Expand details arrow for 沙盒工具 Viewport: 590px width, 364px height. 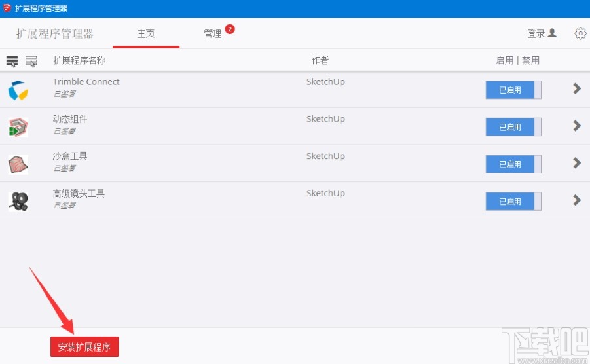(x=577, y=163)
